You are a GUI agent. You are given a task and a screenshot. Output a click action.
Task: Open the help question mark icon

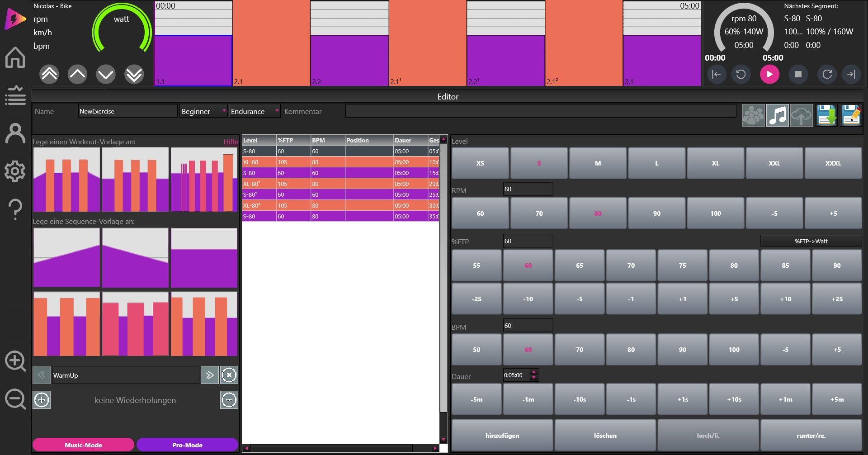(x=15, y=209)
